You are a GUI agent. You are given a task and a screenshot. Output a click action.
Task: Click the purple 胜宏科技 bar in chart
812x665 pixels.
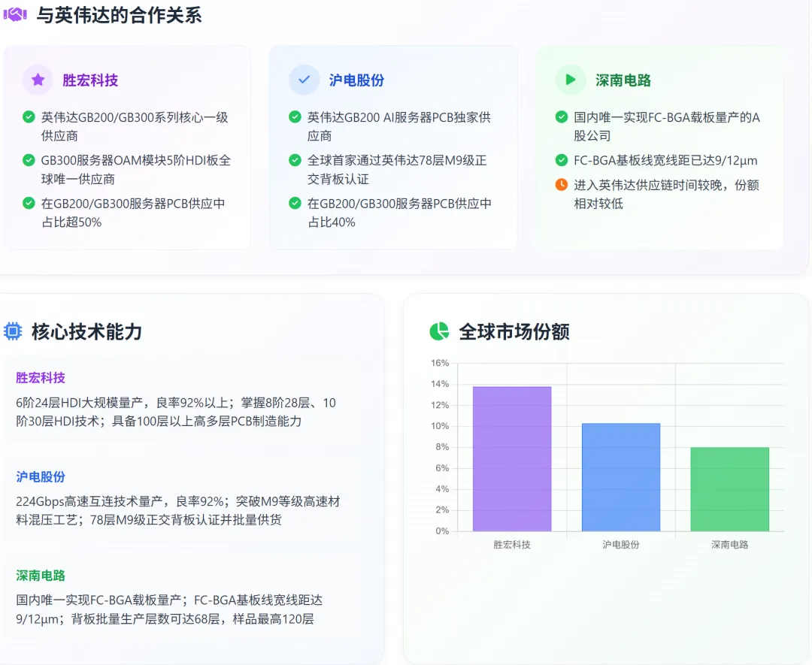(512, 459)
